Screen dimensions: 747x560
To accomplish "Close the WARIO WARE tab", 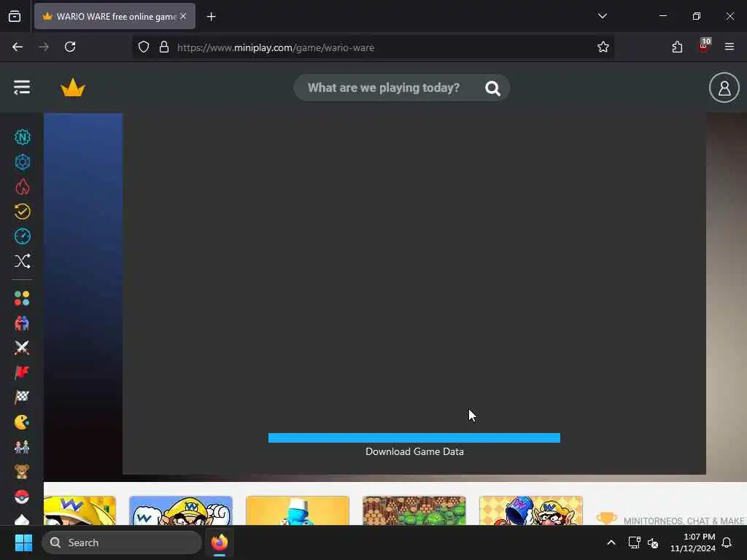I will [183, 16].
